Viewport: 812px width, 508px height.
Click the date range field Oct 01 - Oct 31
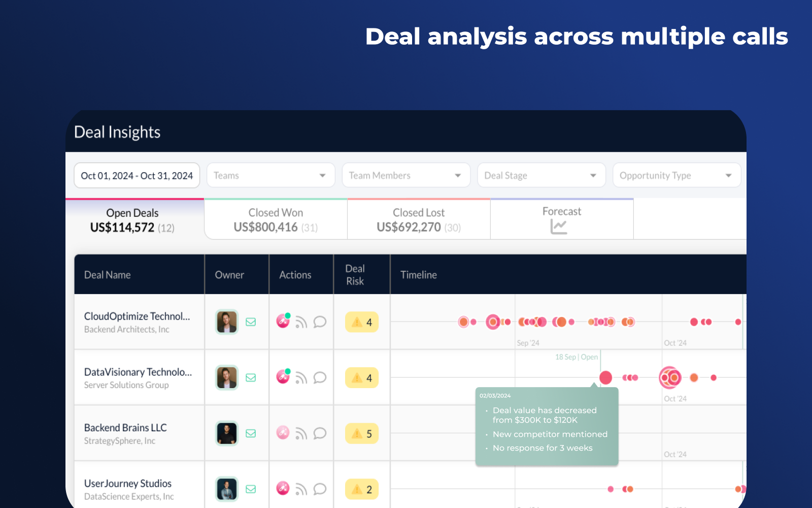(x=137, y=175)
